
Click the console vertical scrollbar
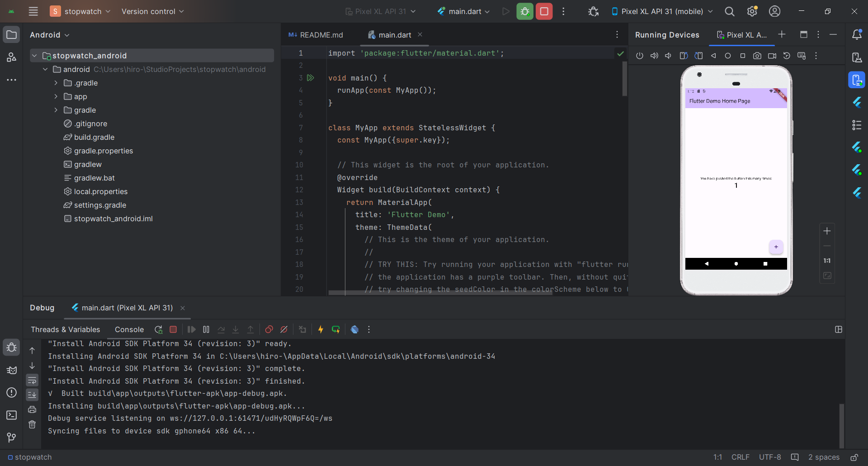(841, 425)
